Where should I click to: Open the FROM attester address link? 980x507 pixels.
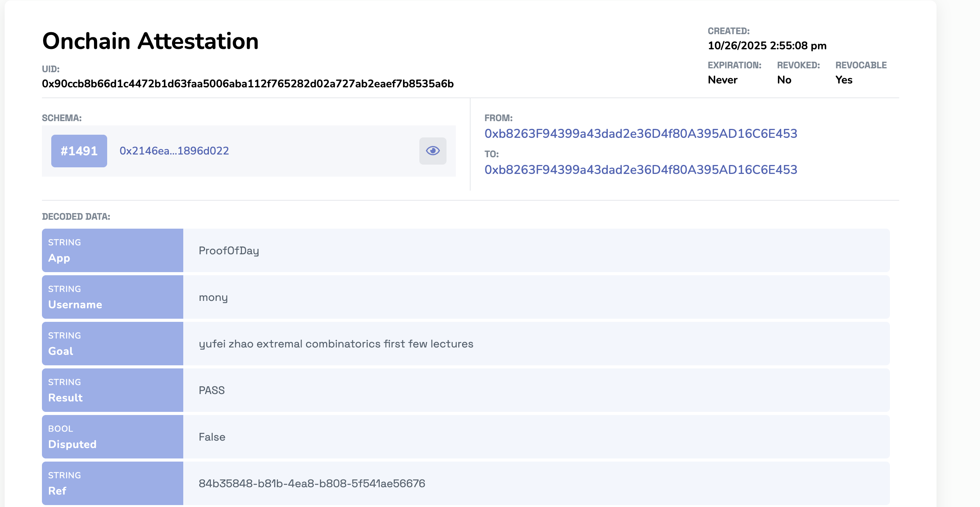tap(641, 134)
